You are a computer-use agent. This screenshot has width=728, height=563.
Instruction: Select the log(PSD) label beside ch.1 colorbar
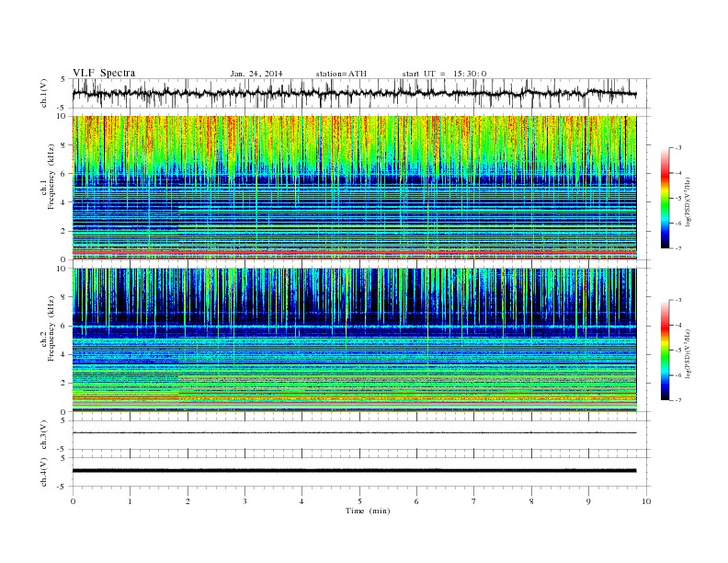point(688,201)
